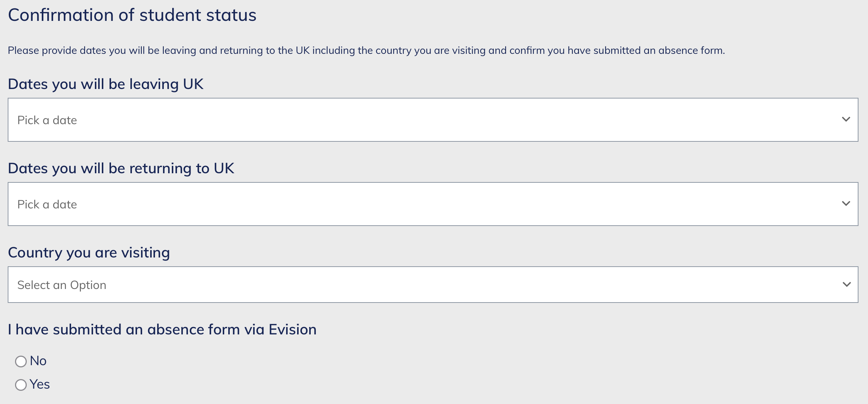Click the instruction paragraph about absence form

point(366,51)
